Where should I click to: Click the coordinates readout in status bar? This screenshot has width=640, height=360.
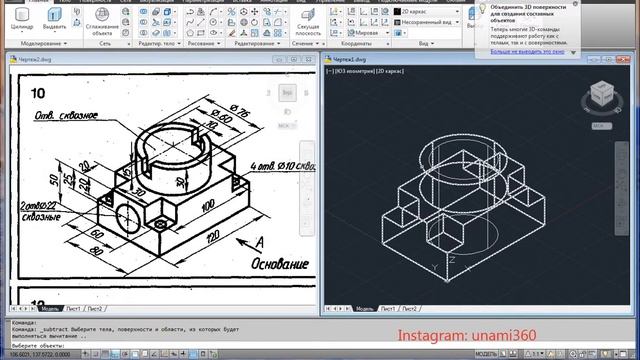point(40,354)
